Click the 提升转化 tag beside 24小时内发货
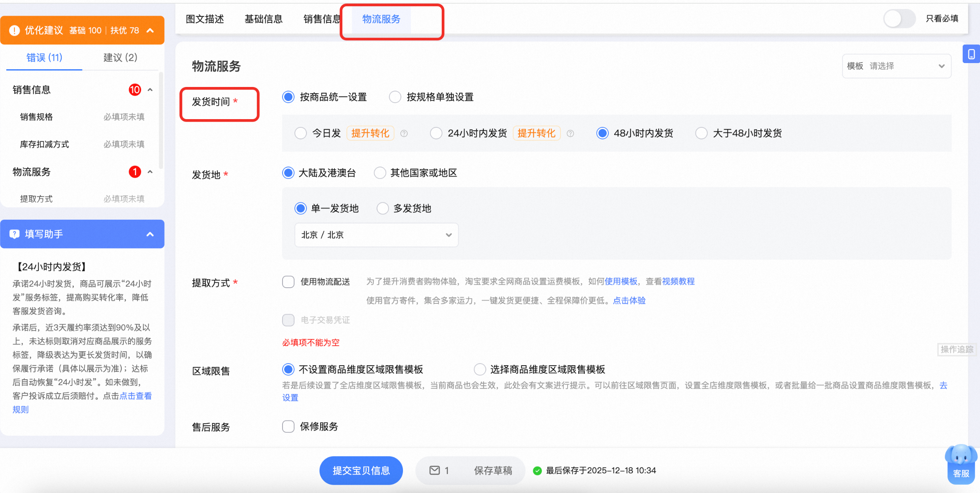 pos(537,133)
